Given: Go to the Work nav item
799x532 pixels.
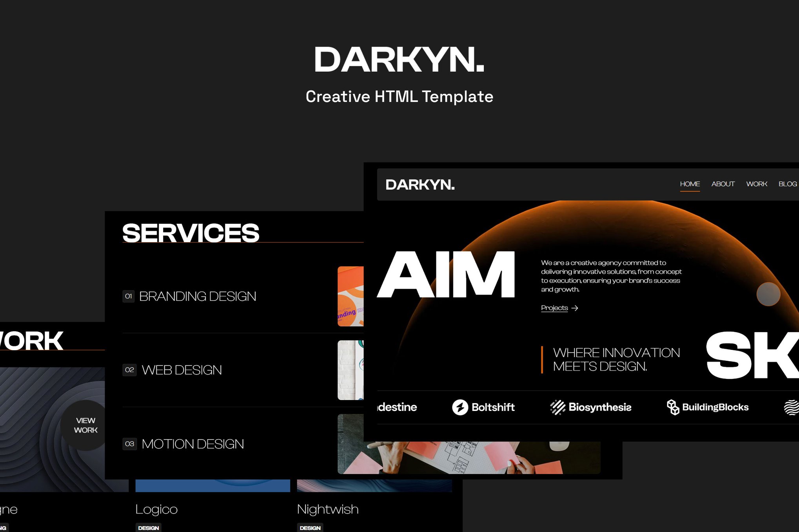Looking at the screenshot, I should point(756,184).
